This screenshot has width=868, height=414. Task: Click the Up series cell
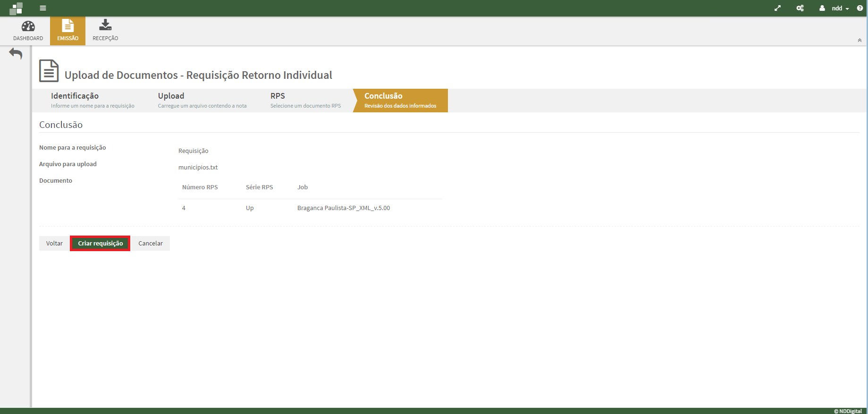[x=250, y=208]
